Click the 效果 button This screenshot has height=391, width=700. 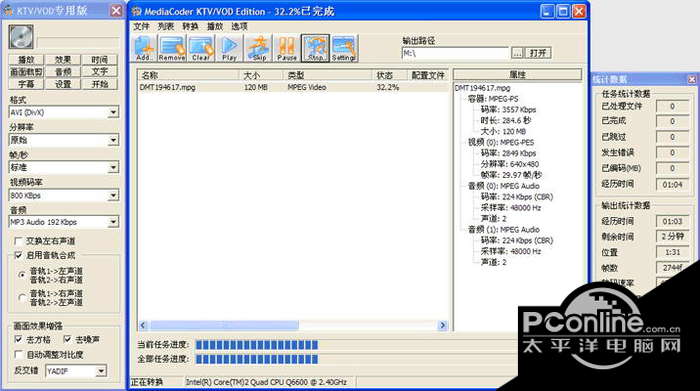coord(63,59)
